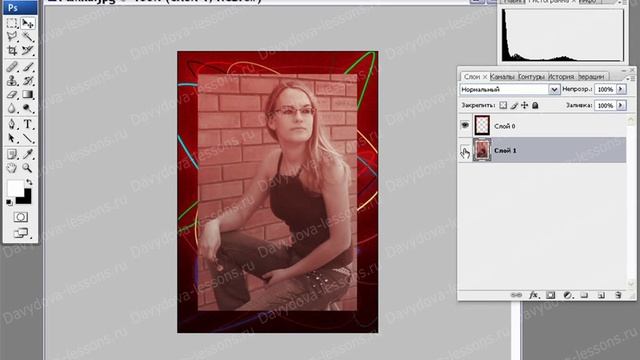The width and height of the screenshot is (640, 360).
Task: Select the Hand tool
Action: tap(12, 168)
